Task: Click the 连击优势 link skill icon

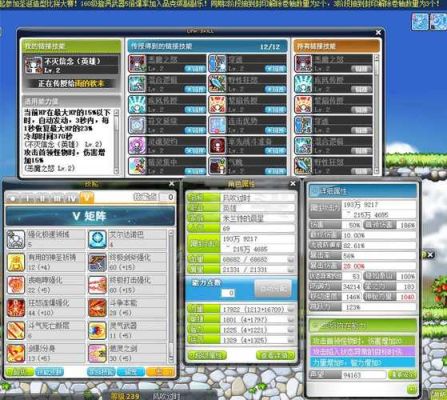Action: click(217, 125)
